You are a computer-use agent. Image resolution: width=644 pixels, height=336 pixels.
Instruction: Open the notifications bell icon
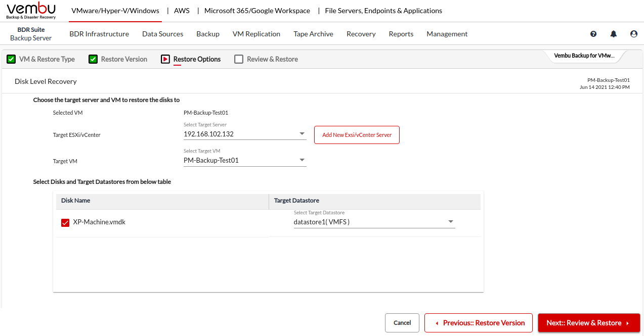(x=614, y=34)
